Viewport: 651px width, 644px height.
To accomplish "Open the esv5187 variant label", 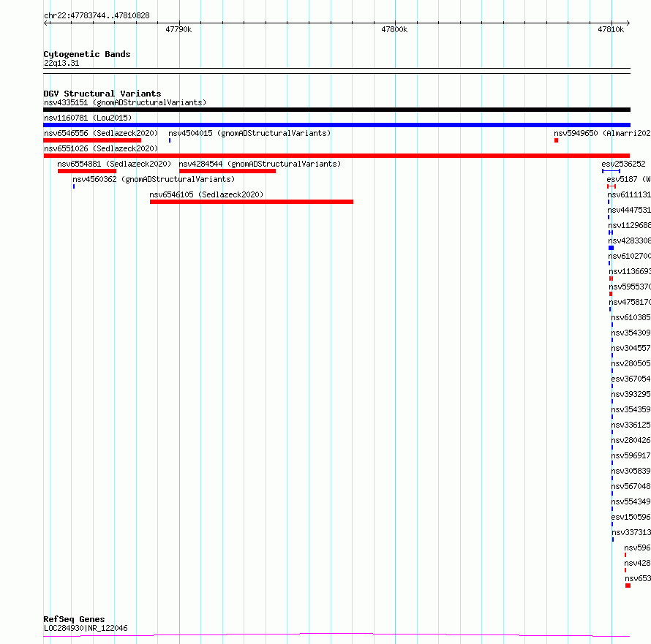I will point(628,179).
